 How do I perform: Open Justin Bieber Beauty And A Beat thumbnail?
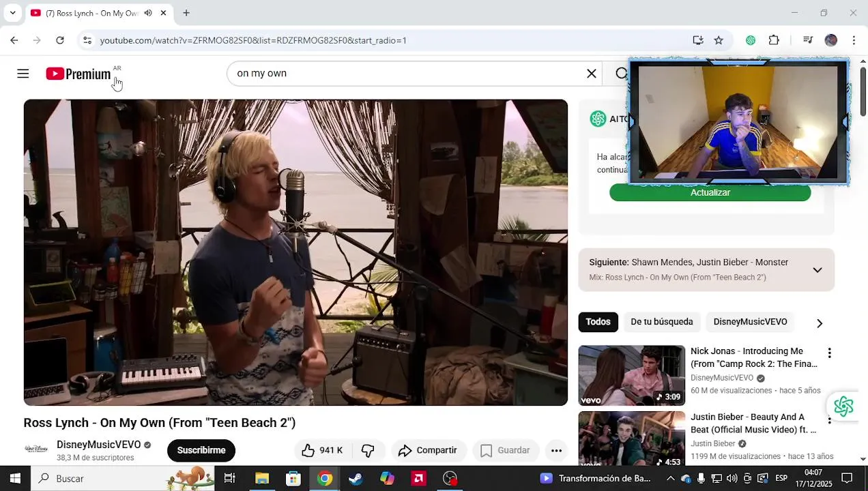tap(631, 438)
